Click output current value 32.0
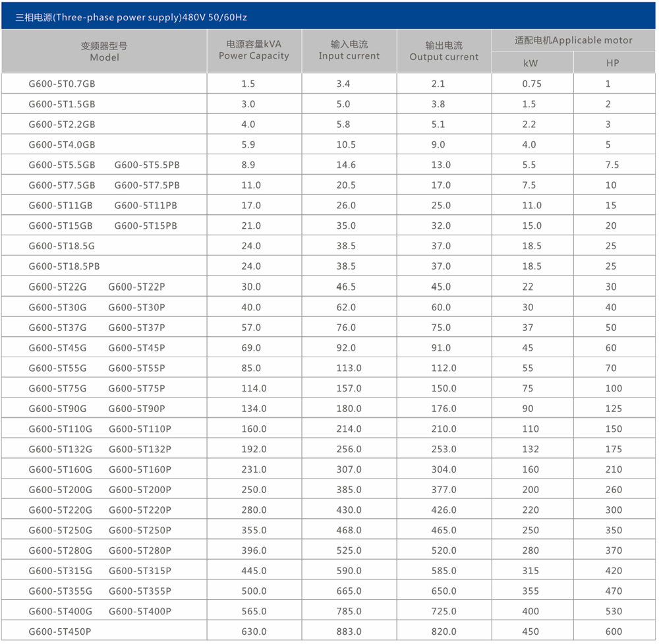This screenshot has width=659, height=644. click(441, 225)
